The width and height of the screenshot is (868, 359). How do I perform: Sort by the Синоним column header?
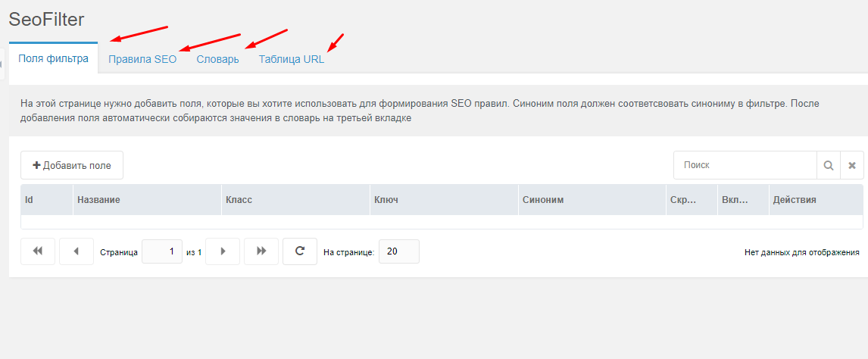592,200
